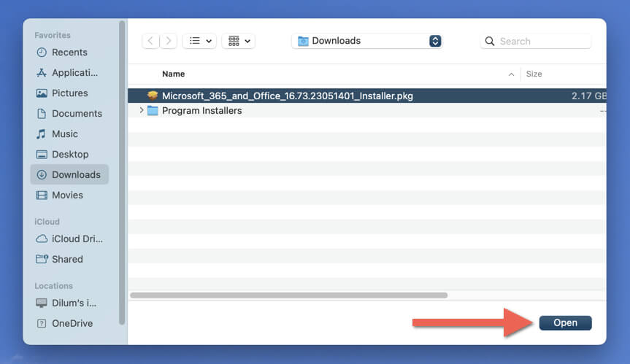Select the Microsoft_365_and_Office installer pkg file
Screen dimensions: 630x364
366,96
